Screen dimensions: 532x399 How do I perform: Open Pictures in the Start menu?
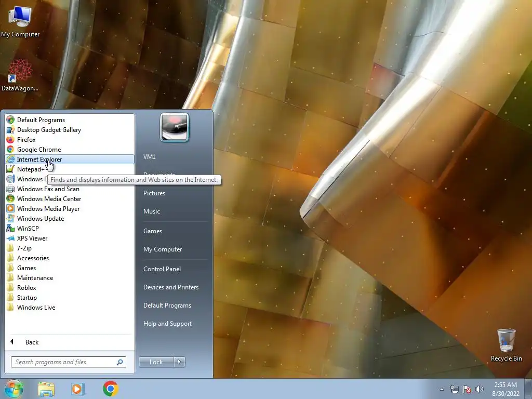154,193
